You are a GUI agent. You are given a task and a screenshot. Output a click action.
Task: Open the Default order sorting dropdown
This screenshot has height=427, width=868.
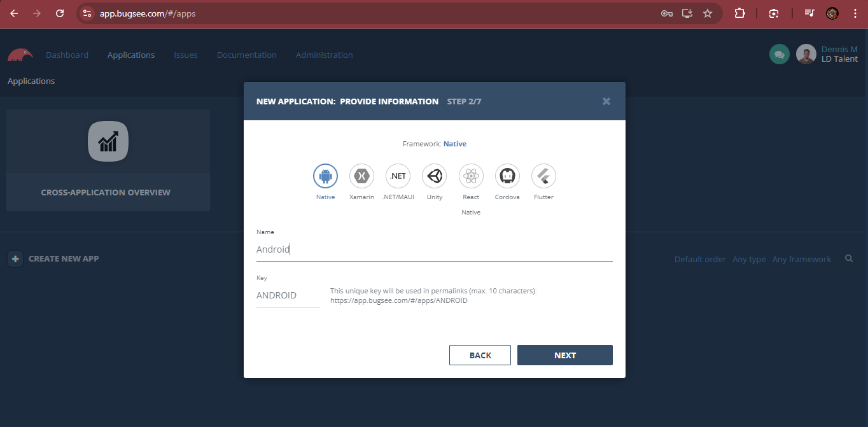coord(699,259)
